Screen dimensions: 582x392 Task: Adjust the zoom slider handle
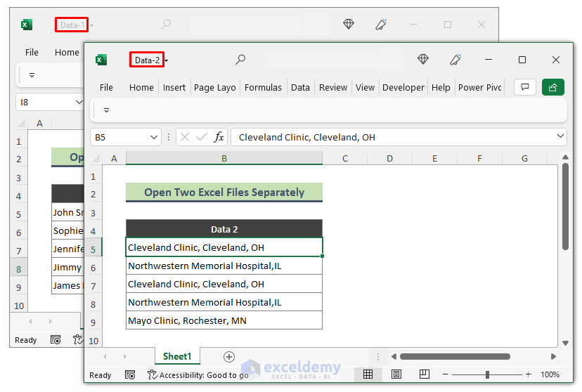487,374
